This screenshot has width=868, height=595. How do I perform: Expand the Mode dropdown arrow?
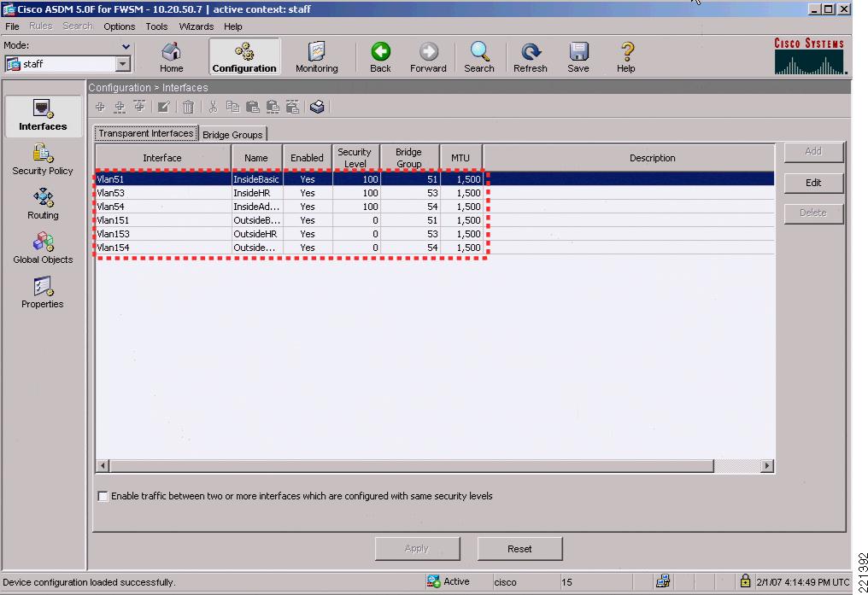click(126, 46)
